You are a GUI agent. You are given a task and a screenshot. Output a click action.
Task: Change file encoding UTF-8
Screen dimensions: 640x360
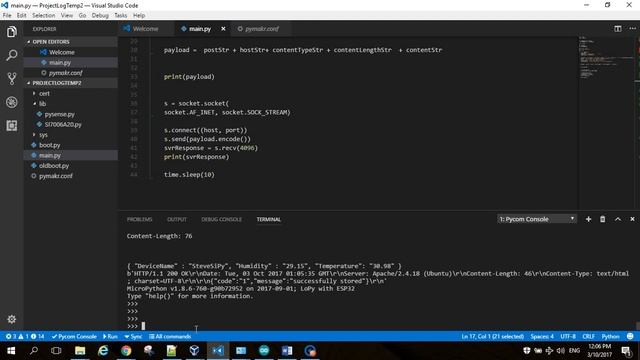click(568, 336)
